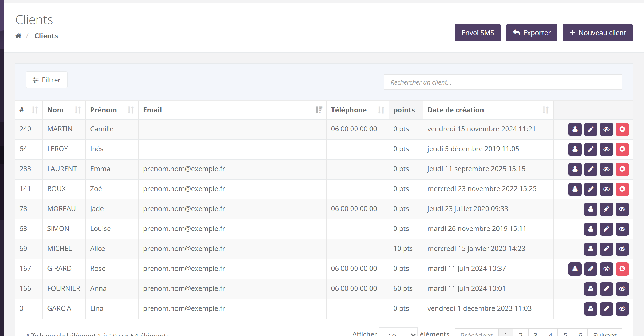Click the Rechercher un client search field

tap(503, 82)
